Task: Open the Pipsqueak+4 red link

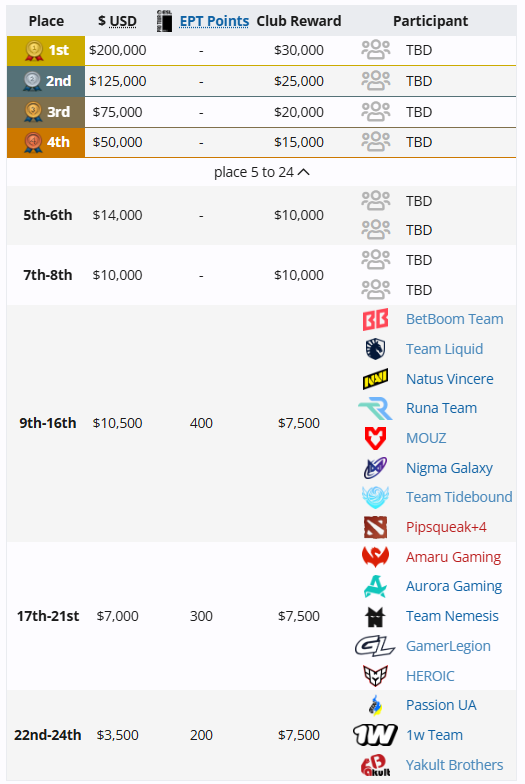Action: pyautogui.click(x=446, y=527)
